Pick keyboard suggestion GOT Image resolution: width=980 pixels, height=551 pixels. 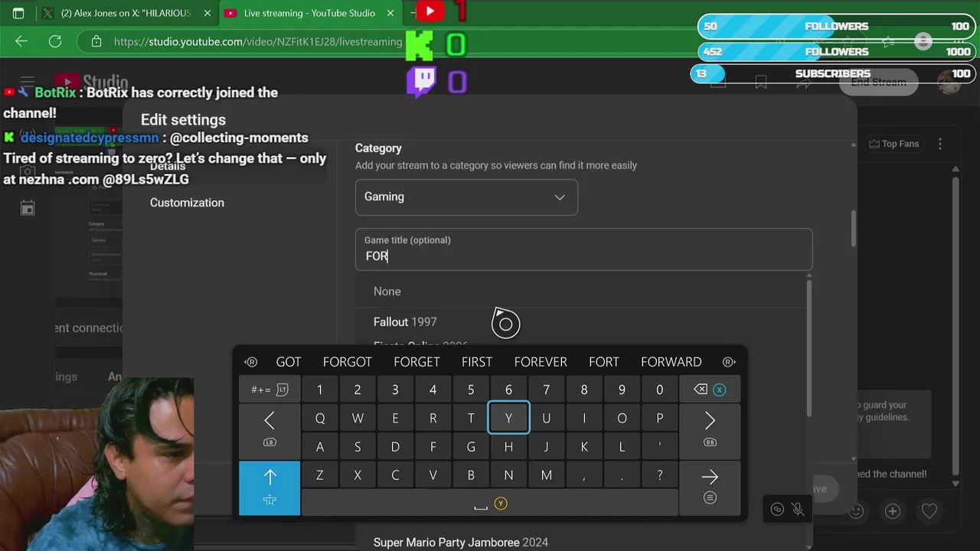289,362
